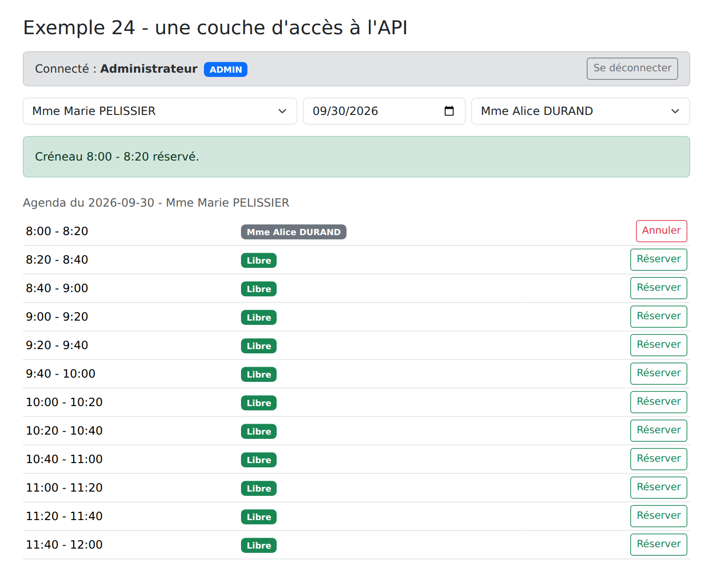Screen dimensions: 713x588
Task: Reserve the 11:40 - 12:00 slot
Action: (658, 544)
